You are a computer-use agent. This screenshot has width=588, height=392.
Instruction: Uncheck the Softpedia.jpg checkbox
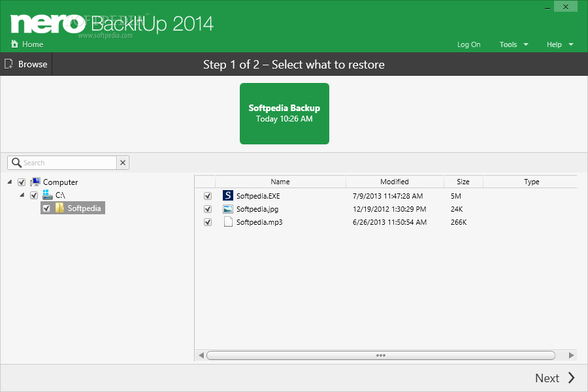tap(208, 209)
